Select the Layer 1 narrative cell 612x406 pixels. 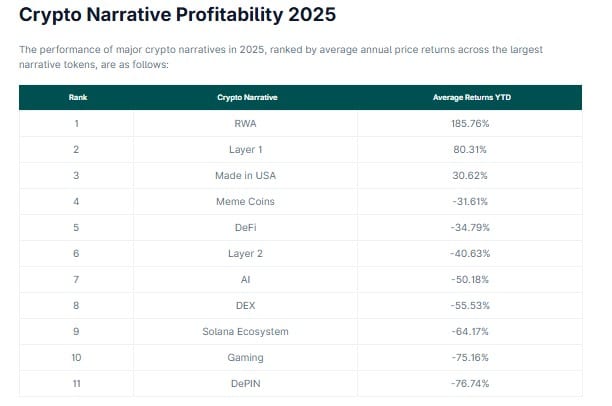(x=245, y=150)
